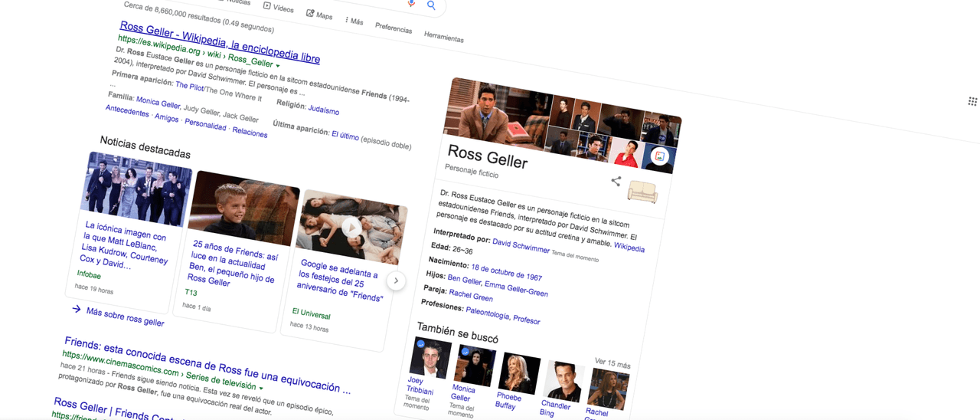Click the share icon in Ross Geller panel
The width and height of the screenshot is (980, 420).
tap(616, 181)
